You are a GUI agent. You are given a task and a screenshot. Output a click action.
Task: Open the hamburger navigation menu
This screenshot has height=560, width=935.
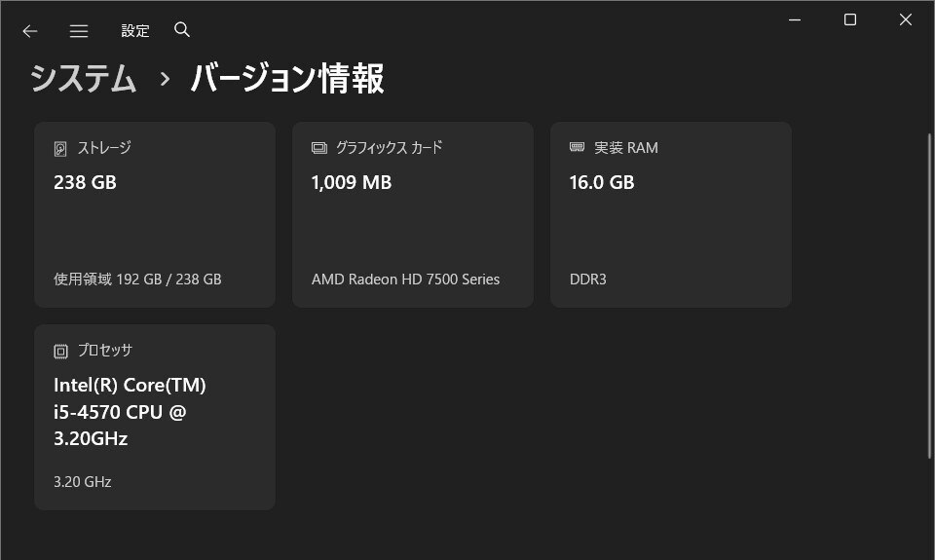pos(79,31)
